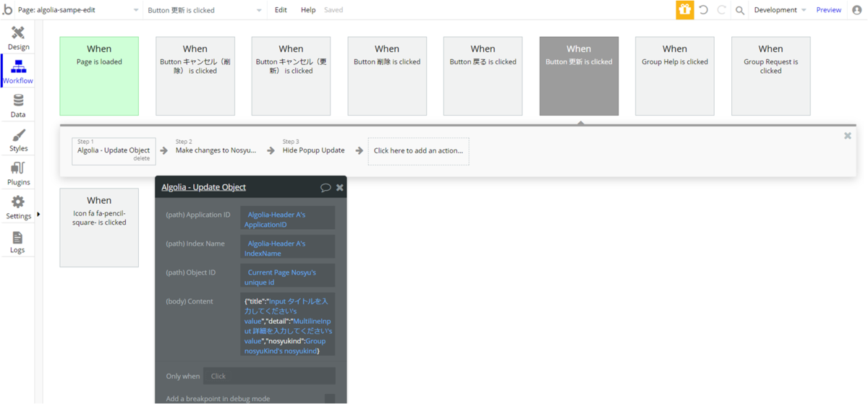
Task: Open the Workflow tab icon
Action: tap(18, 66)
